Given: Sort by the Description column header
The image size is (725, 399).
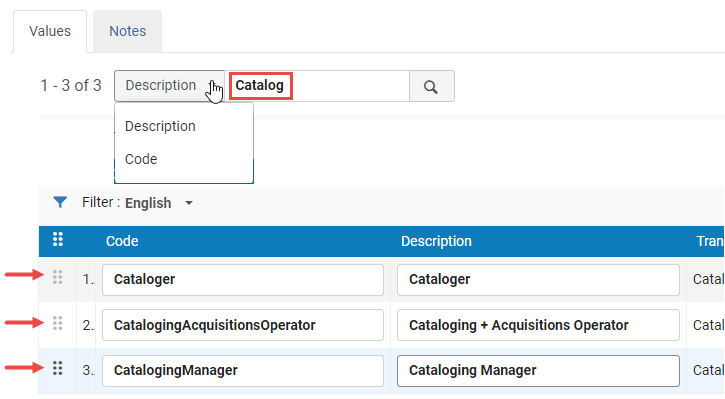Looking at the screenshot, I should [x=436, y=241].
